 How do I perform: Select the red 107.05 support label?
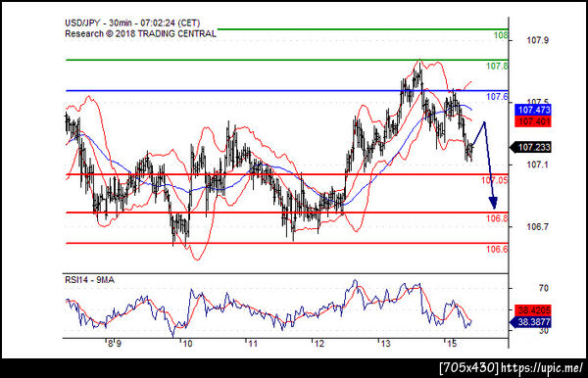point(495,180)
